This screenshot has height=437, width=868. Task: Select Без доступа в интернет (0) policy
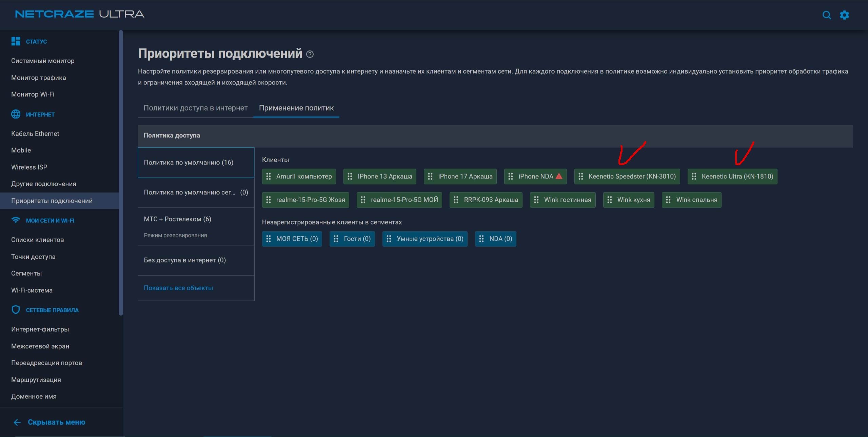click(196, 260)
